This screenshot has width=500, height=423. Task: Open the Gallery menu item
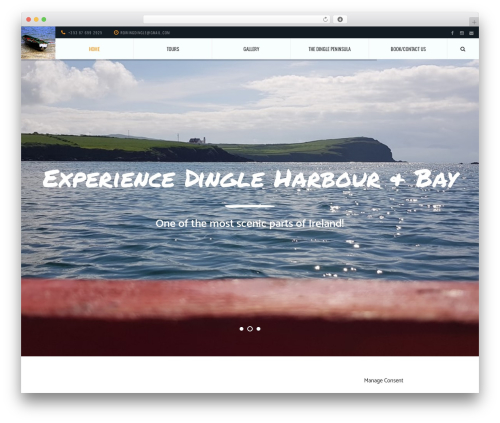[x=251, y=49]
